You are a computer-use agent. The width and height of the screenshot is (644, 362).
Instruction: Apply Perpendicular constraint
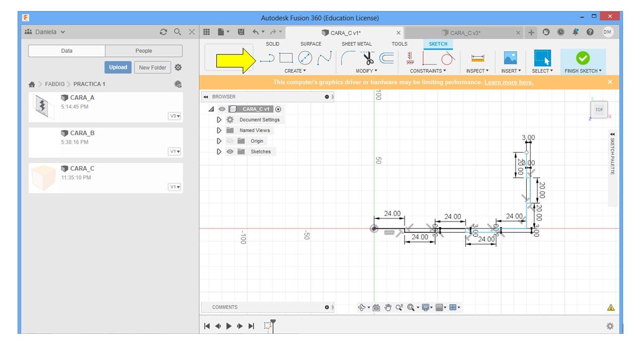[x=429, y=58]
